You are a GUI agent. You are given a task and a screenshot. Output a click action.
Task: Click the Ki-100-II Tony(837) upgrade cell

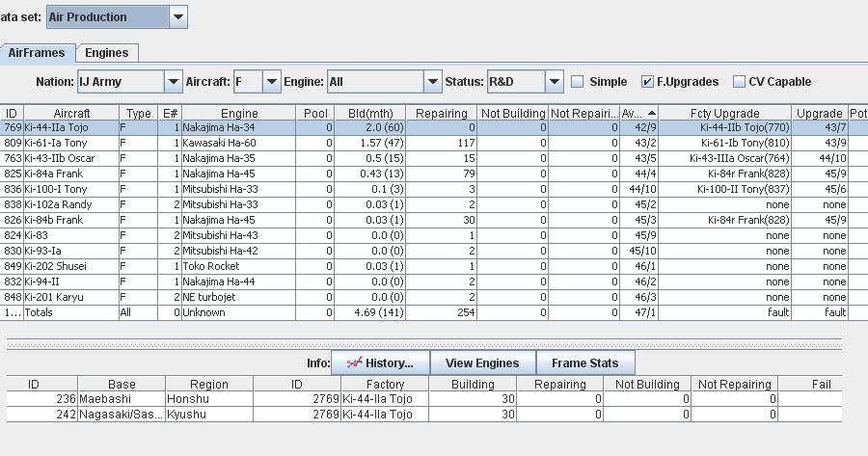pyautogui.click(x=724, y=189)
